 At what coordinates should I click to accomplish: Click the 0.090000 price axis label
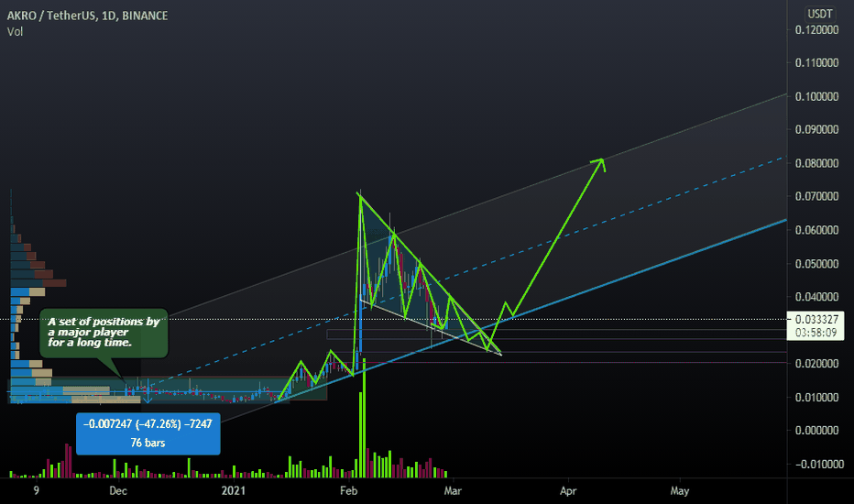816,130
